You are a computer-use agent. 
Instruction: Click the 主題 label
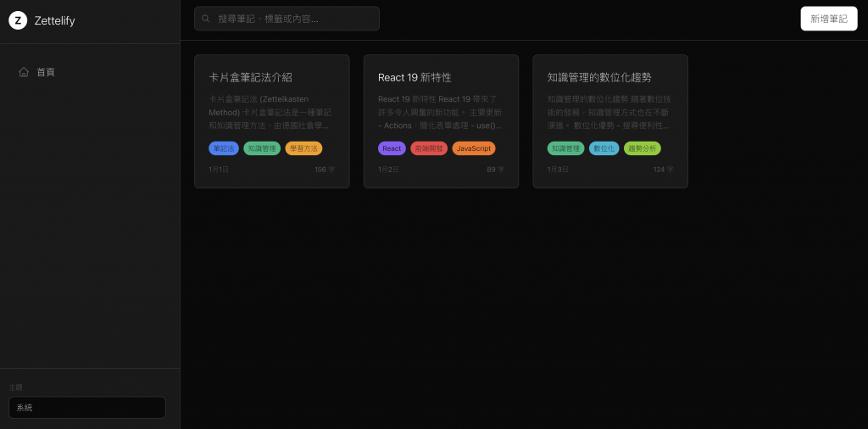point(15,387)
